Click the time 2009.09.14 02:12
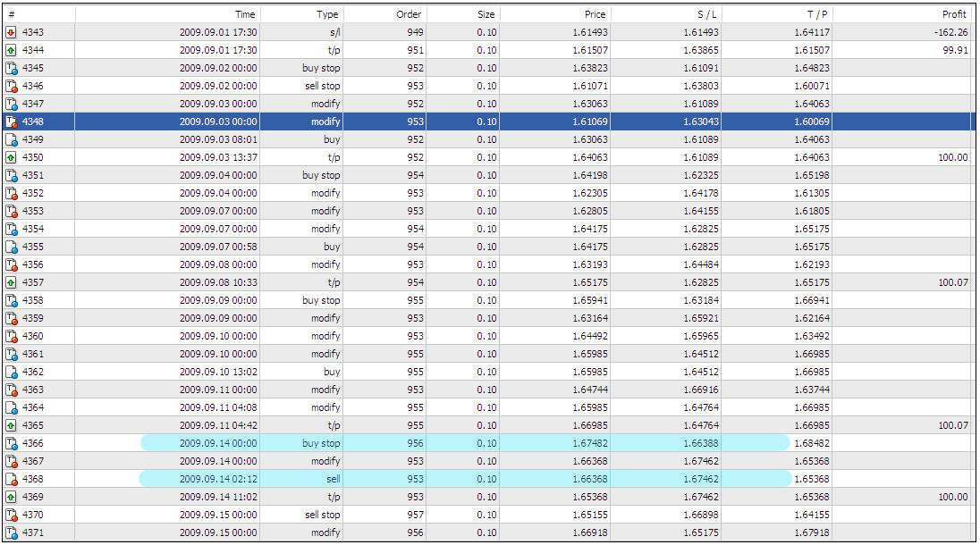The image size is (980, 545). pos(218,480)
